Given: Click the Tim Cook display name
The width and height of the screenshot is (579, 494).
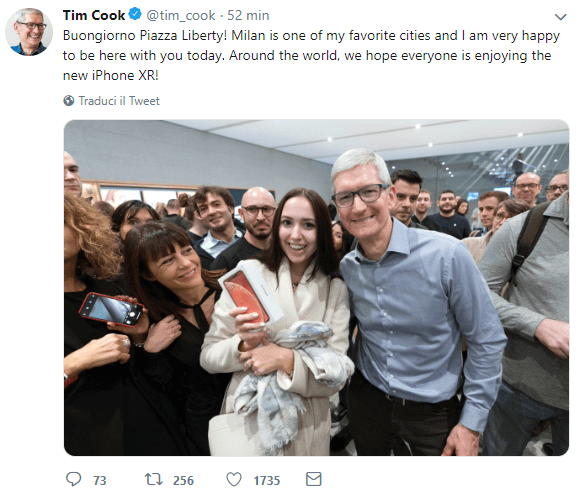Looking at the screenshot, I should [x=94, y=15].
